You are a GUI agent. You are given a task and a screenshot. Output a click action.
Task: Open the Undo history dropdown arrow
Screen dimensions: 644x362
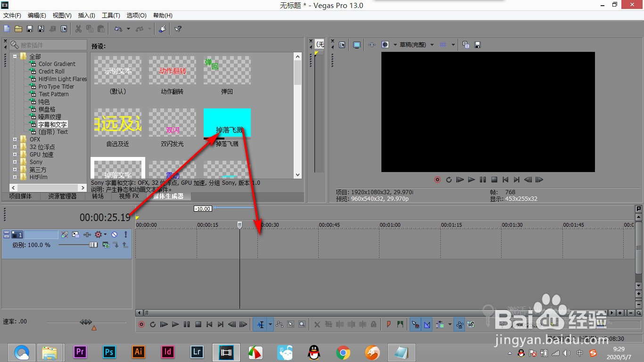pos(128,29)
